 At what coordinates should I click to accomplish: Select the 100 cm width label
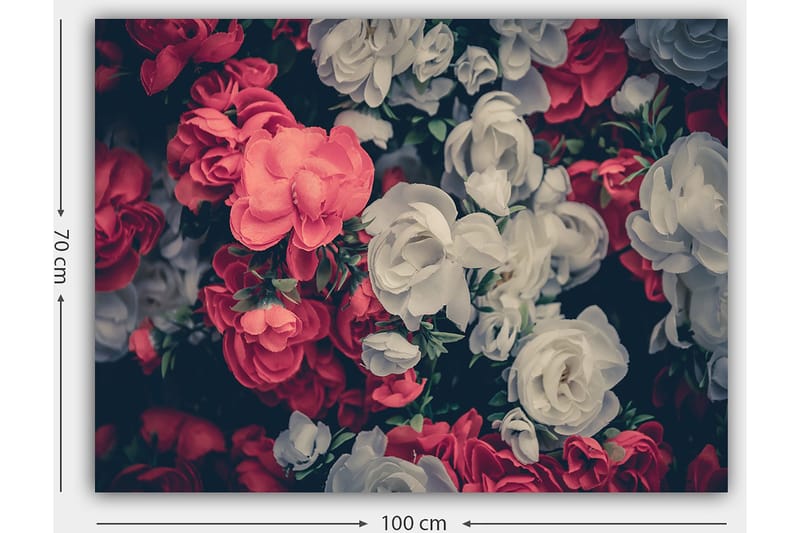(x=413, y=522)
